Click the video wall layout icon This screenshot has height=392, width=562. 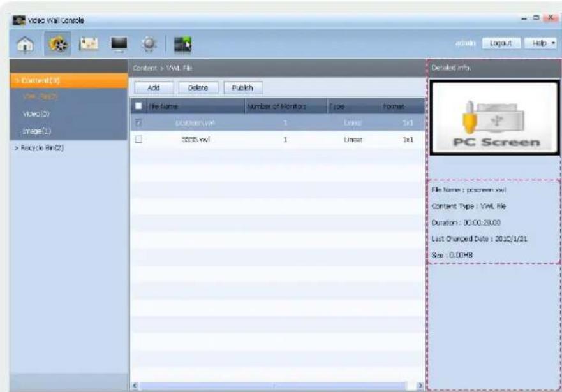182,45
